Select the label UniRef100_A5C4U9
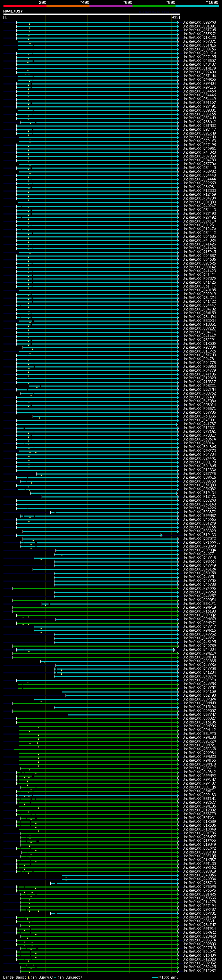 [x=199, y=118]
